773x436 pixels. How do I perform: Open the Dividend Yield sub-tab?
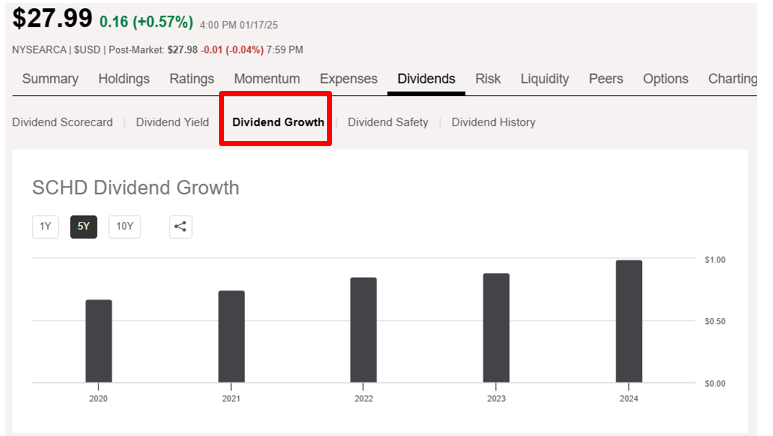[x=173, y=122]
